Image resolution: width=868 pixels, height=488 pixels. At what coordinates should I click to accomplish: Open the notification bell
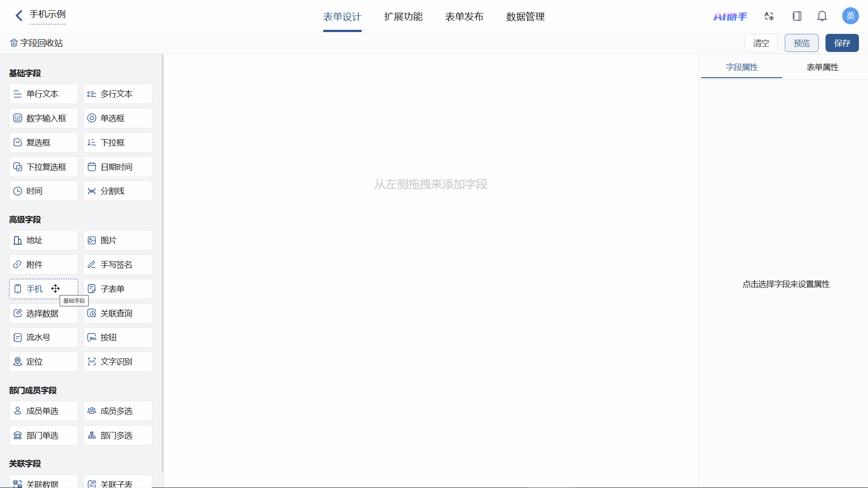click(x=822, y=16)
